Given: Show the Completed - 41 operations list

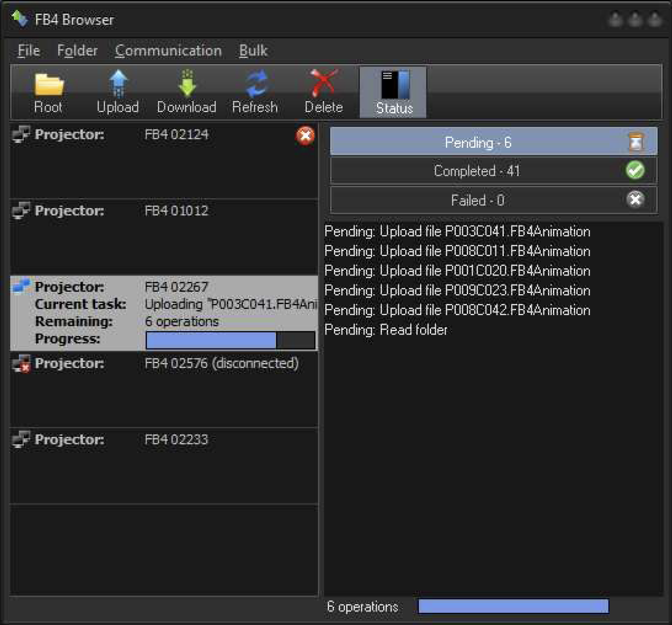Looking at the screenshot, I should point(494,171).
